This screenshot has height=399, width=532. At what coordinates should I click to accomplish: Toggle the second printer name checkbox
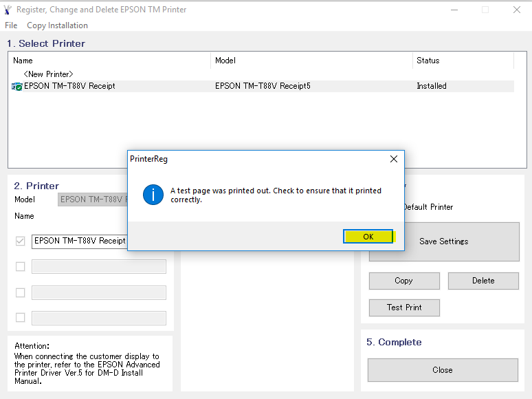pyautogui.click(x=21, y=266)
